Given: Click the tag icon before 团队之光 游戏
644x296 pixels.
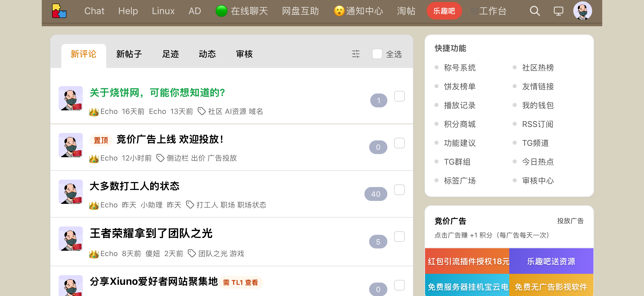Looking at the screenshot, I should 192,253.
